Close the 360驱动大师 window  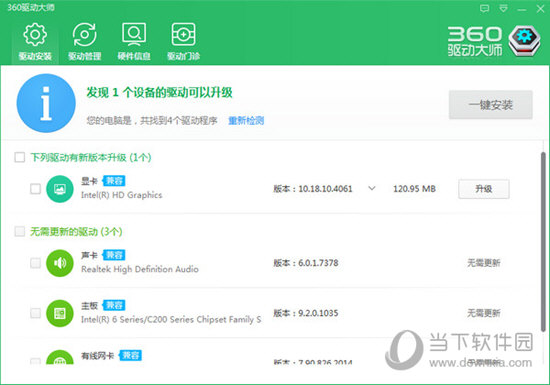(x=540, y=9)
